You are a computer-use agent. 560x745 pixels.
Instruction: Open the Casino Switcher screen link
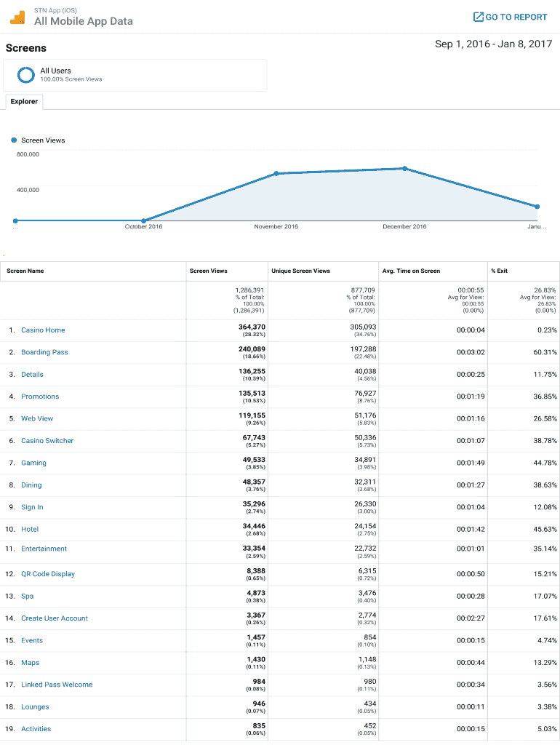tap(47, 441)
